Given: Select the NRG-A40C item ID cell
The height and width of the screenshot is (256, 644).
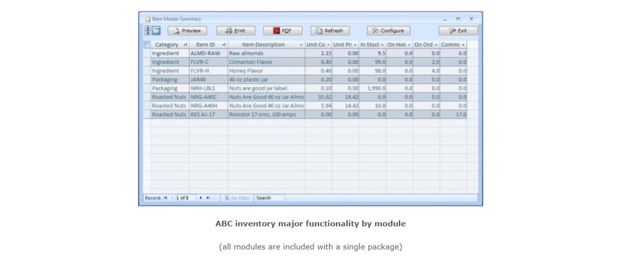Looking at the screenshot, I should tap(209, 97).
